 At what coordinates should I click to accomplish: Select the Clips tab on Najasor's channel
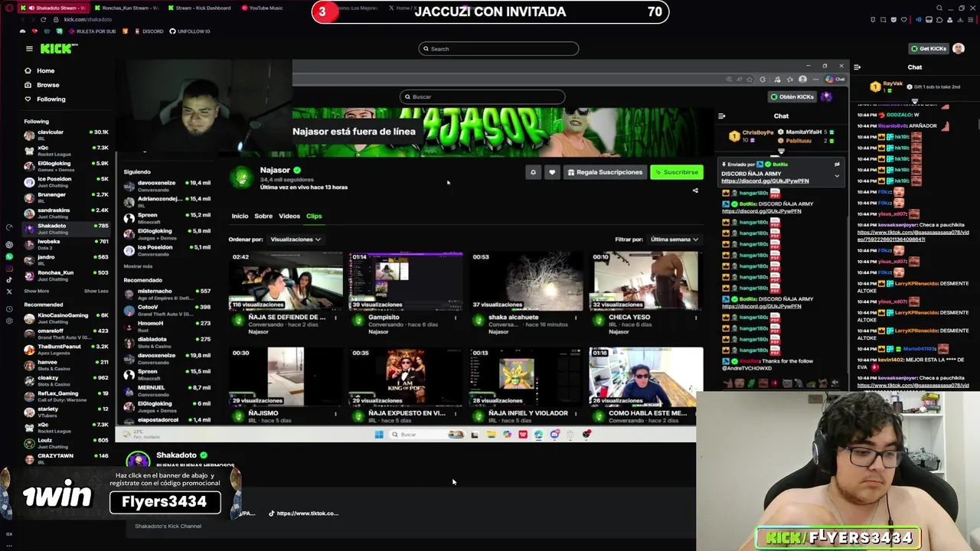314,216
